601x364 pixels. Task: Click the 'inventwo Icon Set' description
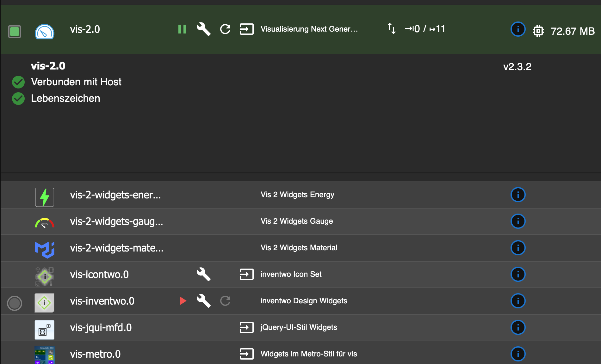tap(291, 274)
